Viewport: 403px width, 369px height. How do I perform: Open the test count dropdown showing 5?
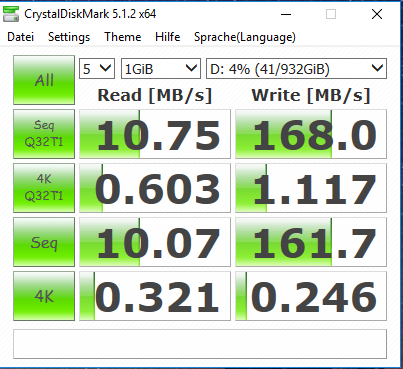pos(97,69)
